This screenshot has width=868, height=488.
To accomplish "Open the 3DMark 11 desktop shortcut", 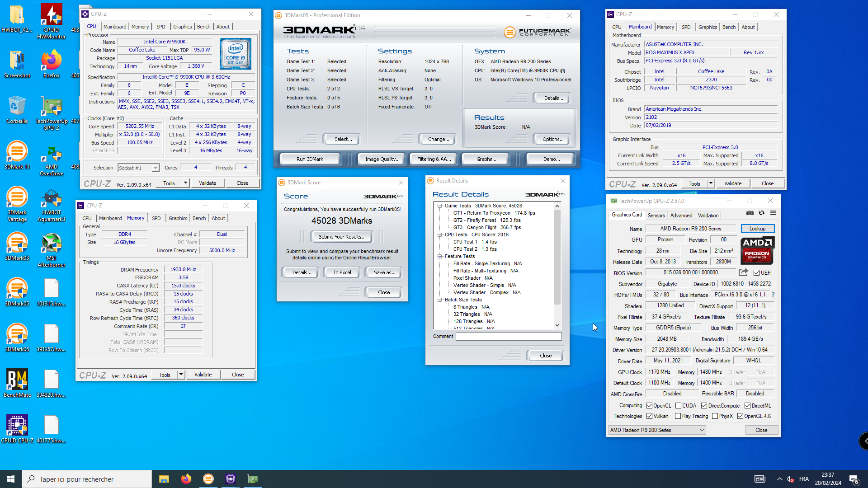I will (x=17, y=155).
